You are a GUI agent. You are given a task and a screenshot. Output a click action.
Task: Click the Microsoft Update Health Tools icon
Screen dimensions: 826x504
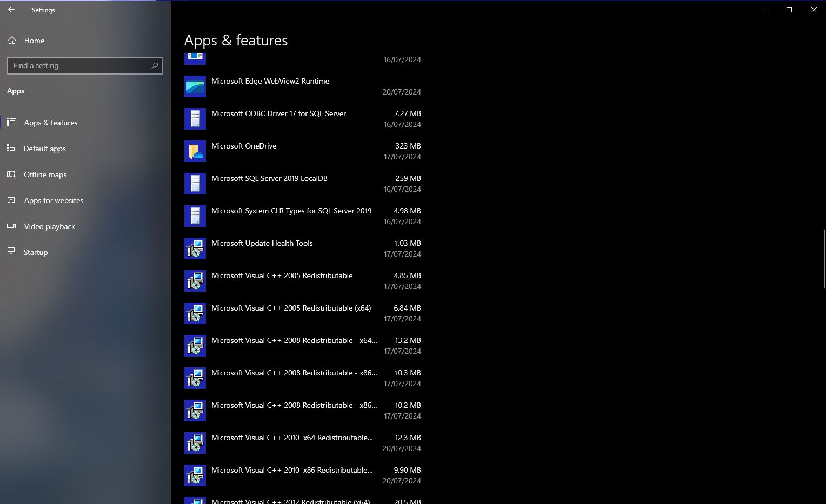click(x=195, y=248)
